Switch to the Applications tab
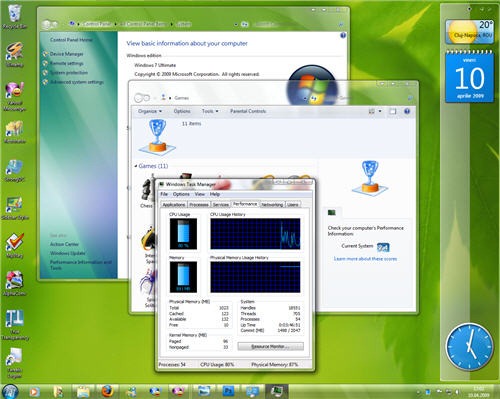The height and width of the screenshot is (399, 500). click(x=174, y=204)
